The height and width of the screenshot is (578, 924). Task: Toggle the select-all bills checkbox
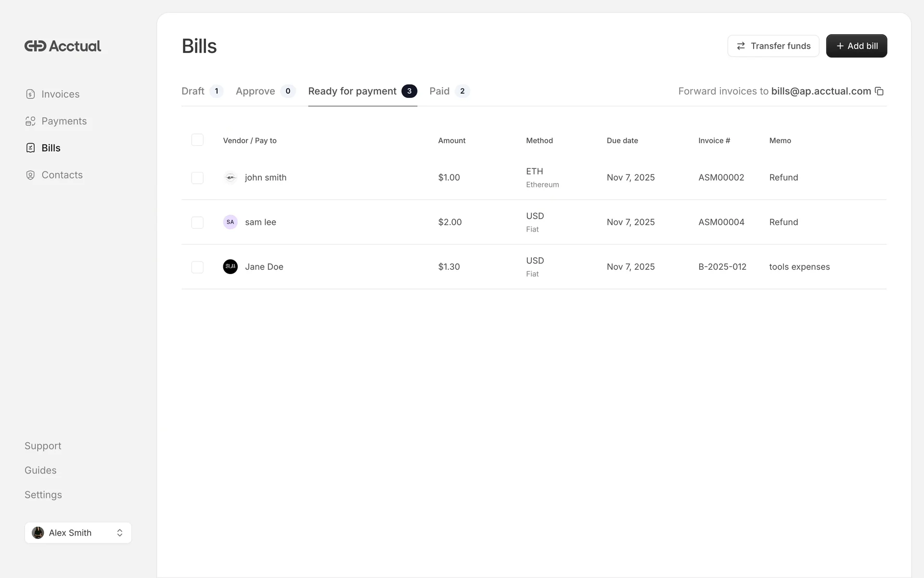coord(197,140)
